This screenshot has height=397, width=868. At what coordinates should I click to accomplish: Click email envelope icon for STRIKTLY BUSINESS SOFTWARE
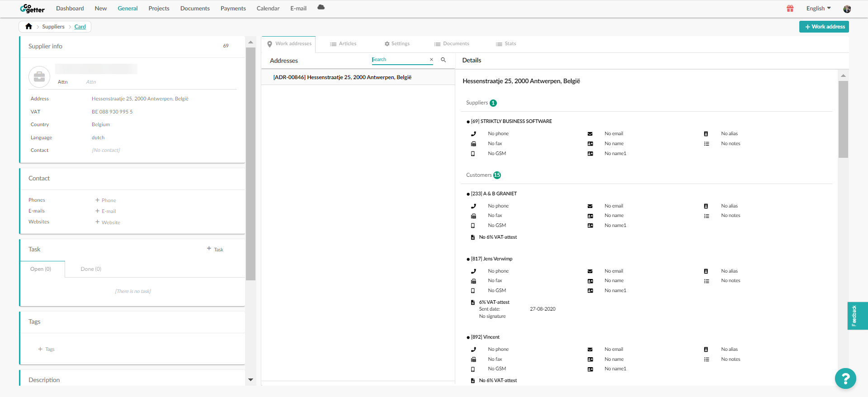pyautogui.click(x=590, y=134)
